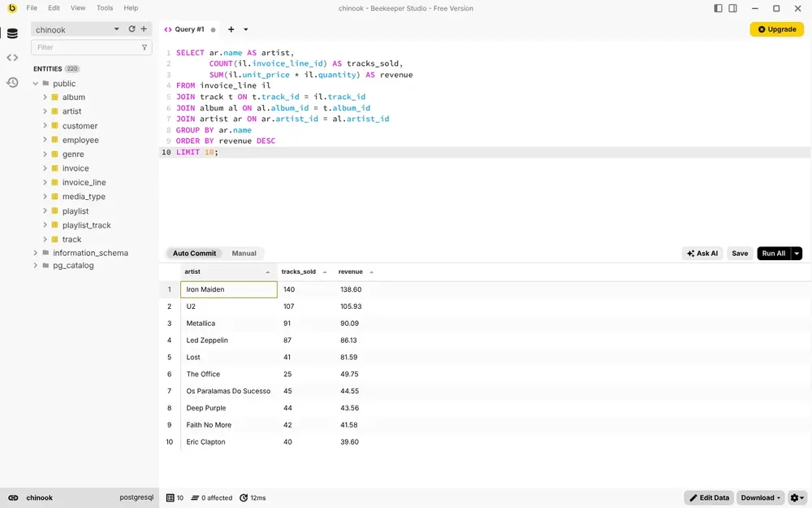Click the query time 12ms indicator
Viewport: 812px width, 508px height.
pyautogui.click(x=253, y=497)
